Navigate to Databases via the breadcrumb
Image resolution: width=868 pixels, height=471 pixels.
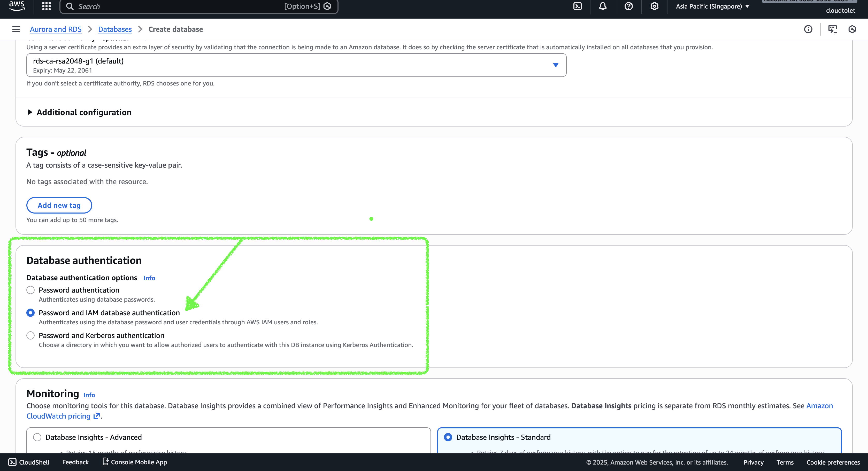click(114, 29)
